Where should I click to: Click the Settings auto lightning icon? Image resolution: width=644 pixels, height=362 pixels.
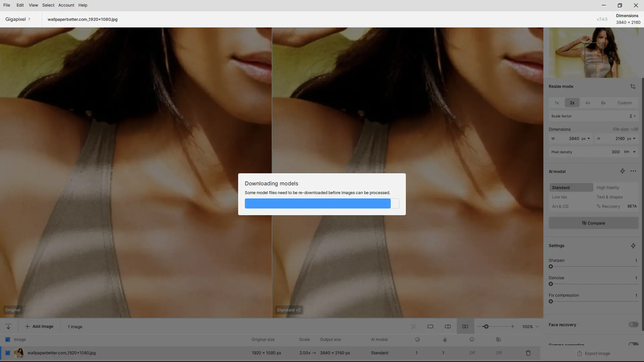633,246
